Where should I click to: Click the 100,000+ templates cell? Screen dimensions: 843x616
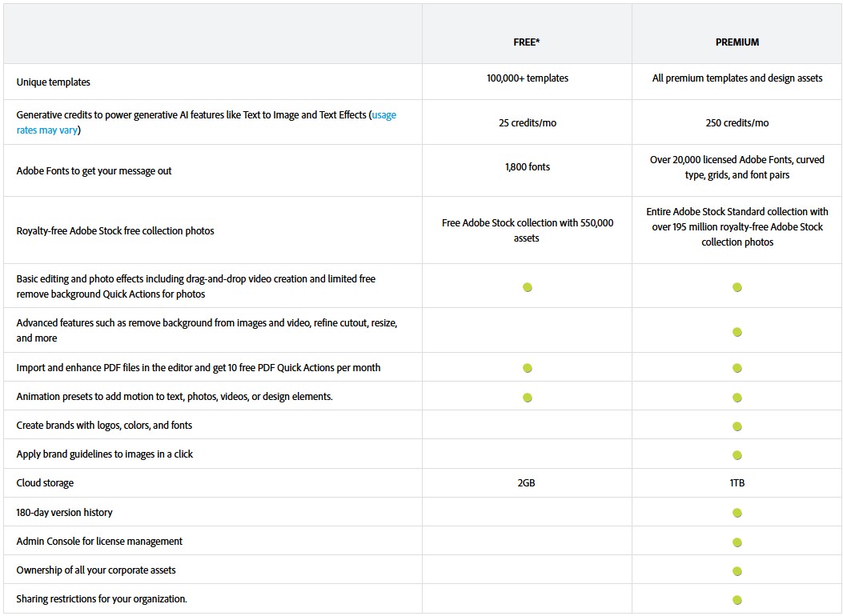[528, 78]
